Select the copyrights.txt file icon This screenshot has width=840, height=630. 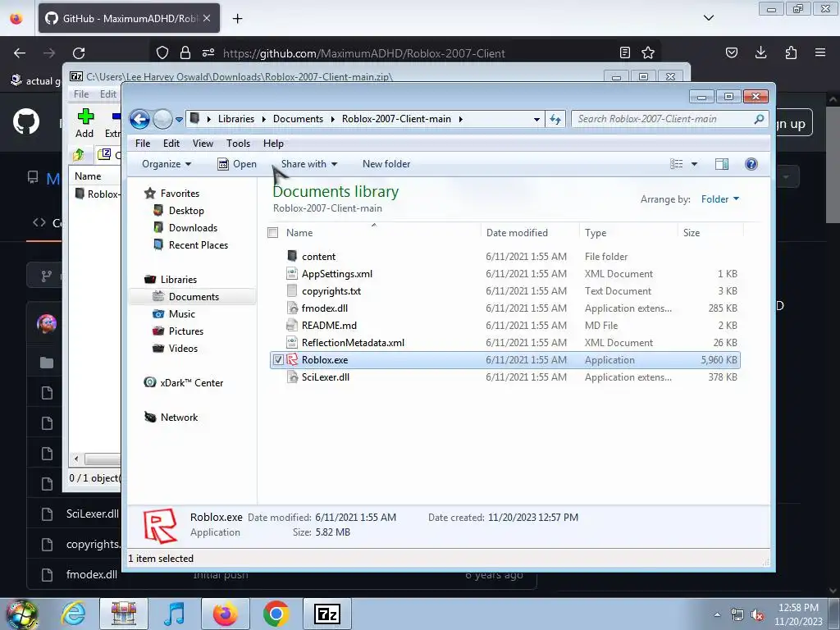[x=292, y=290]
